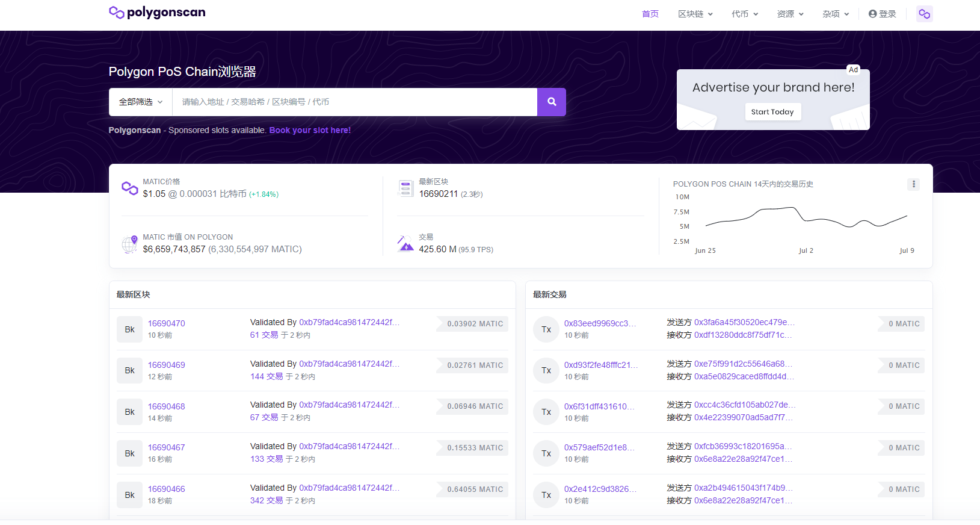
Task: Click the Tx icon for 0x6f31dff431610
Action: point(546,412)
